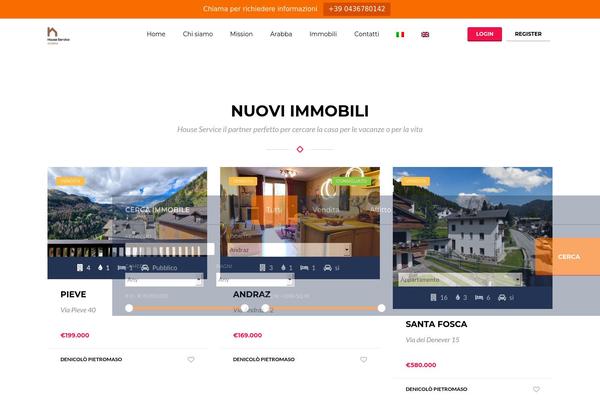600x400 pixels.
Task: Click the NUOVI IMMOBILI heading
Action: 300,111
